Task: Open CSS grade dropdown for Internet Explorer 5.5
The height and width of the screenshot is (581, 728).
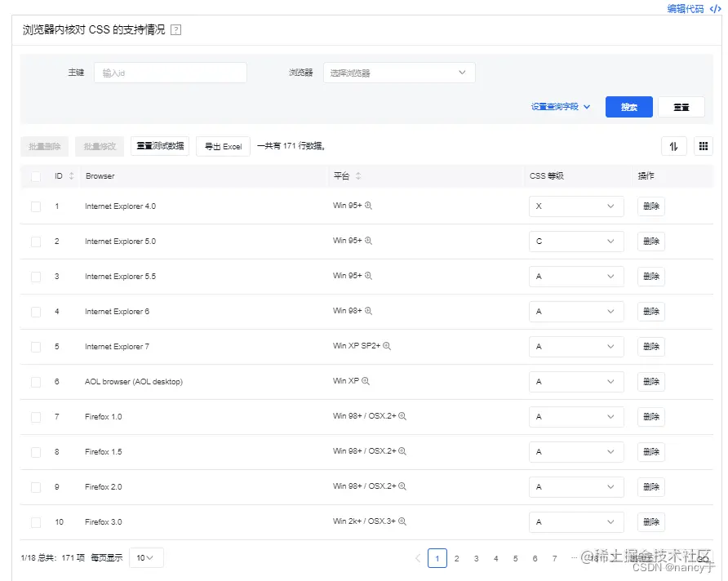Action: click(x=576, y=277)
